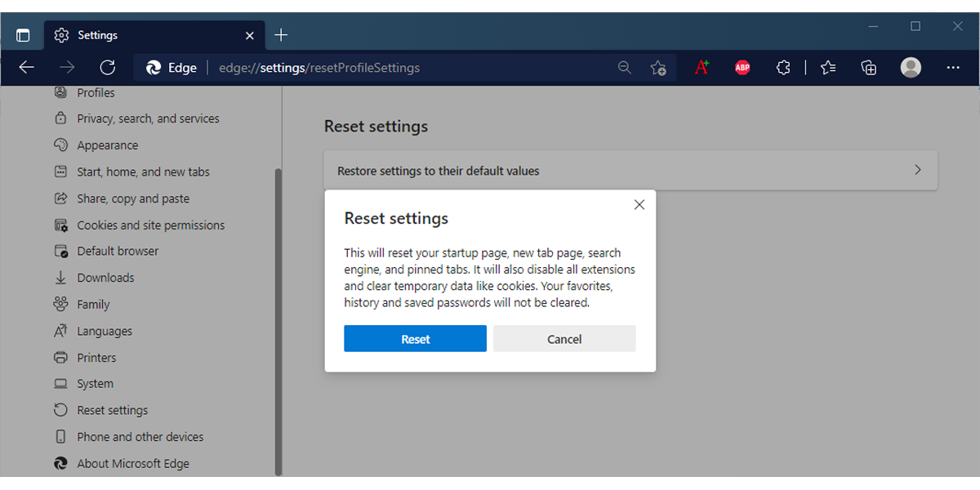Close the Reset settings dialog with X
Screen dimensions: 980x490
point(639,204)
